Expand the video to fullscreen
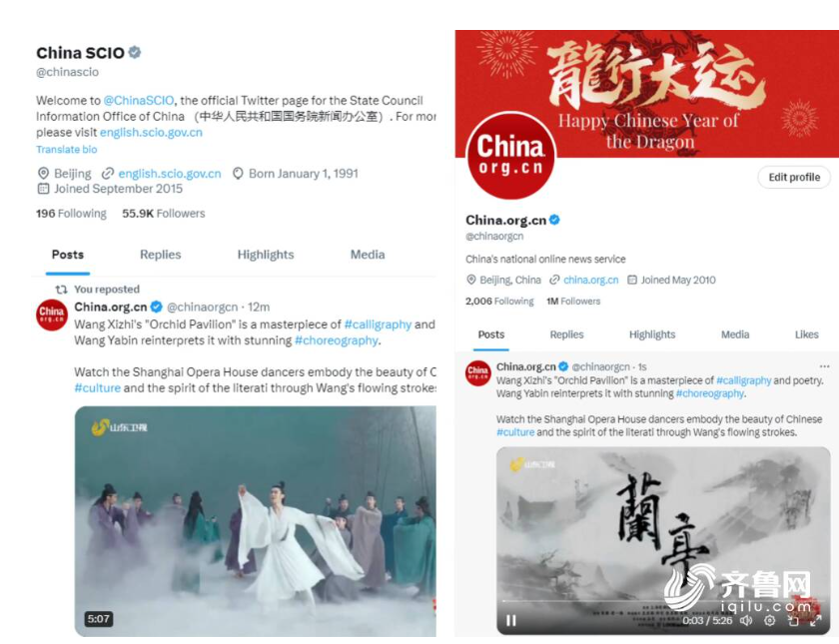 (816, 620)
